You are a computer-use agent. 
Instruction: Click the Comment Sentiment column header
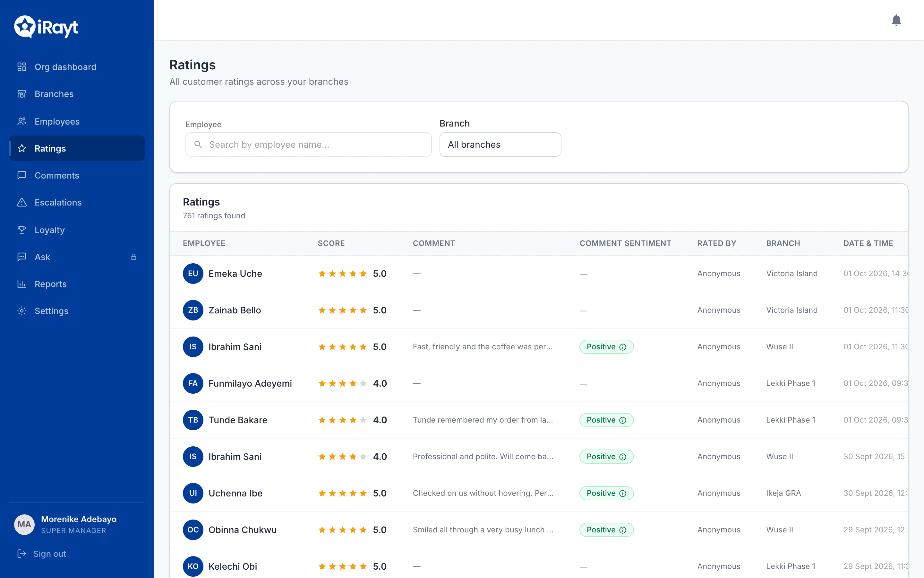[625, 243]
